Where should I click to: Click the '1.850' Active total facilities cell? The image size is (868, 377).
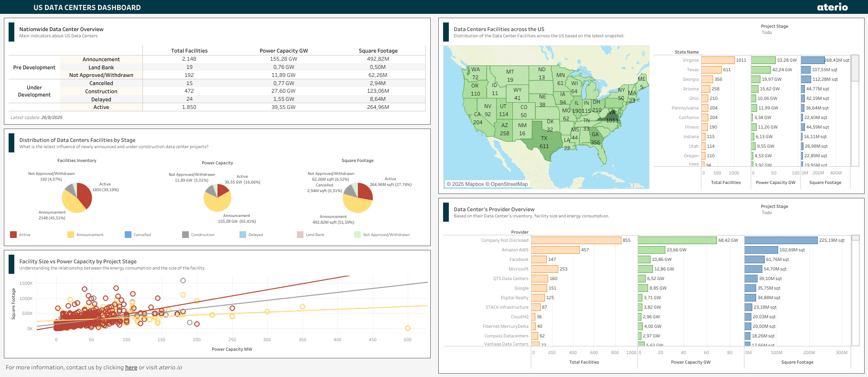click(189, 107)
